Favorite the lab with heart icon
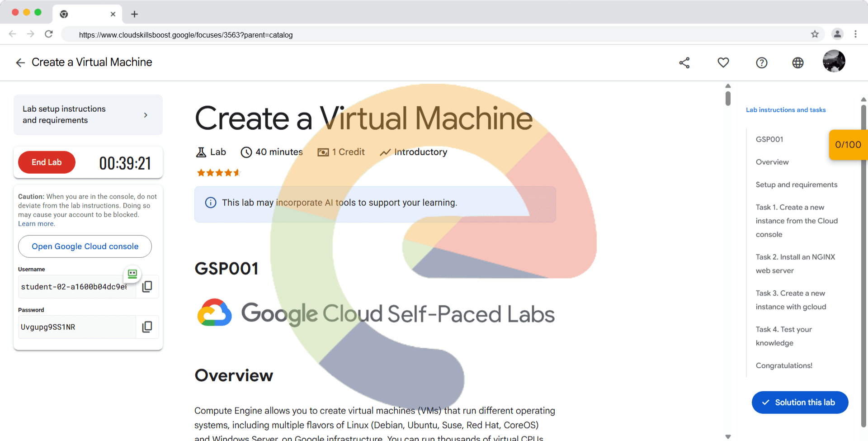Viewport: 868px width, 441px height. pyautogui.click(x=723, y=63)
